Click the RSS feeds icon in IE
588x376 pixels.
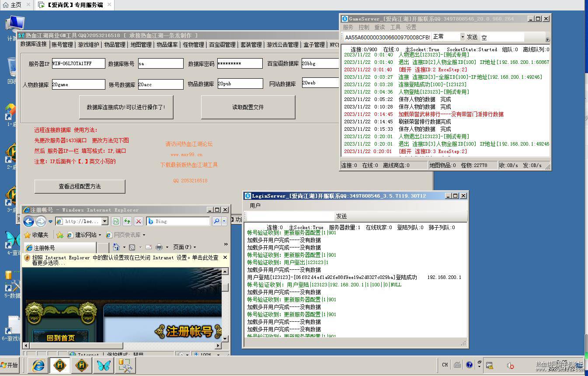(132, 247)
